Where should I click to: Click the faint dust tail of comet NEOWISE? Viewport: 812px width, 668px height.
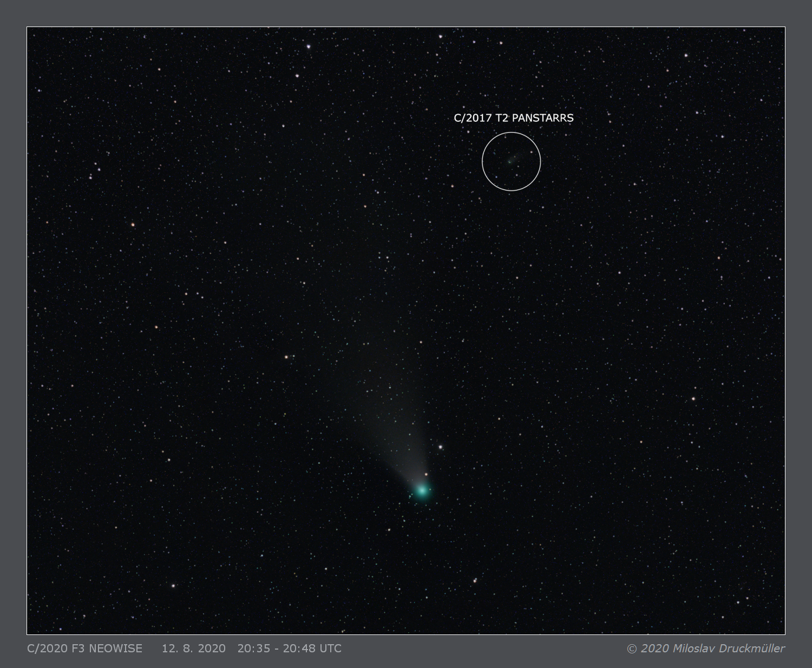click(x=392, y=433)
